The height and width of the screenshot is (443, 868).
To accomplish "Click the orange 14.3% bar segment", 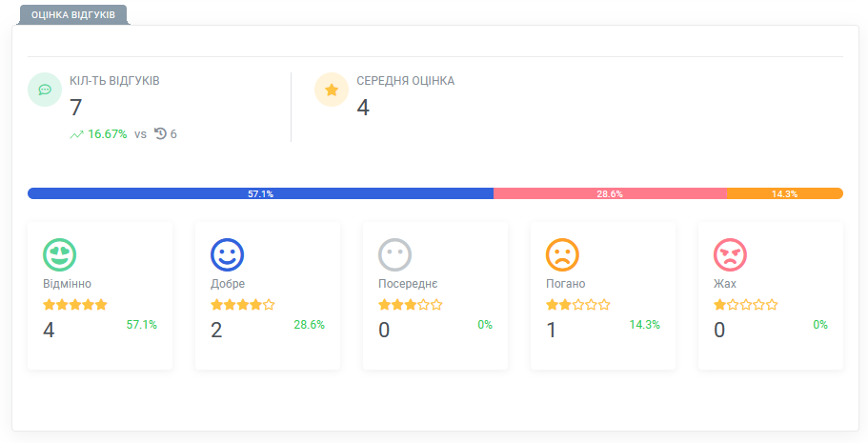I will 785,193.
